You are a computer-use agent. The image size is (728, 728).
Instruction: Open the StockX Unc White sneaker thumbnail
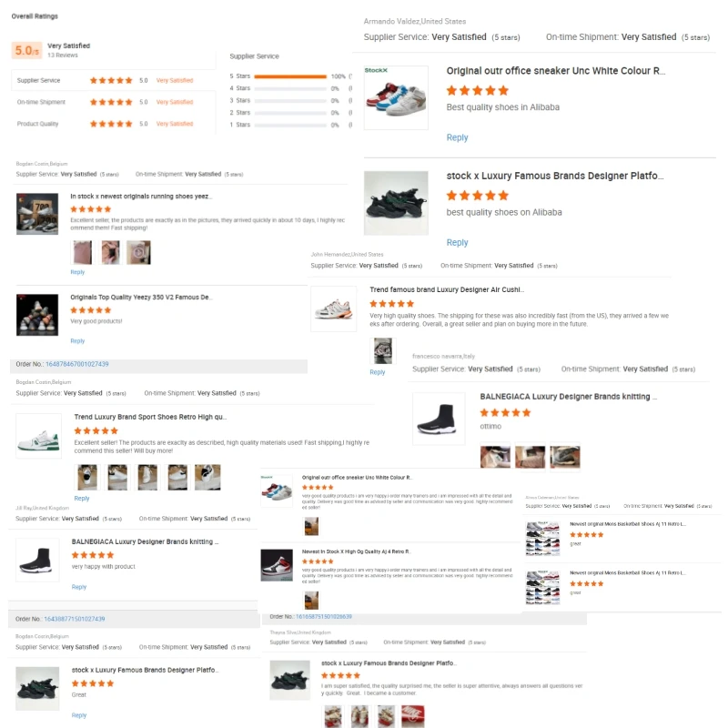click(x=396, y=97)
